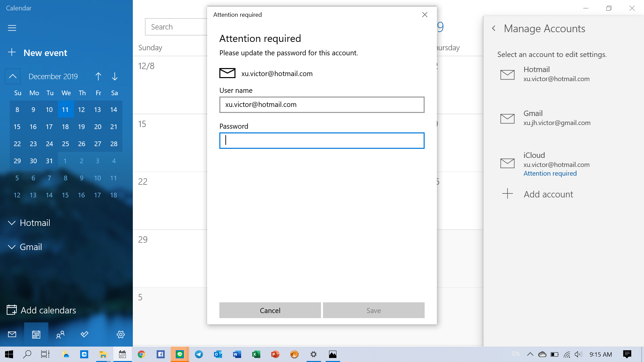The image size is (644, 362).
Task: Open Settings gear in taskbar
Action: (x=314, y=354)
